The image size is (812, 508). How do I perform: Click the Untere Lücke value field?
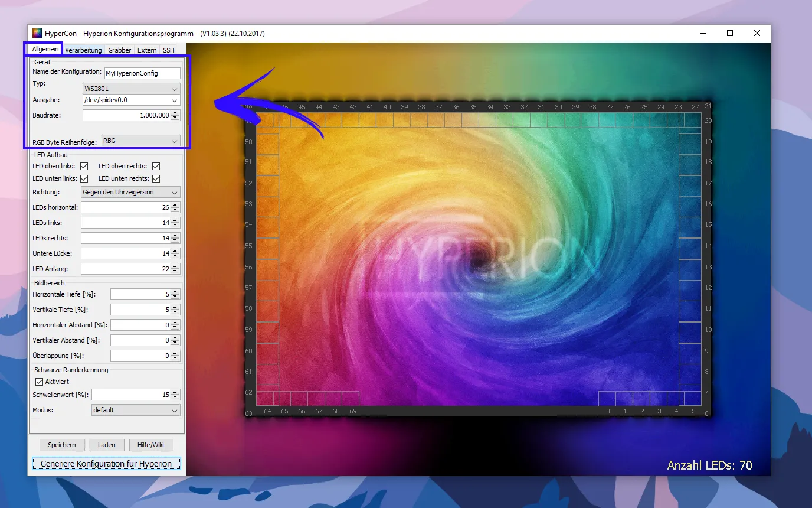126,253
